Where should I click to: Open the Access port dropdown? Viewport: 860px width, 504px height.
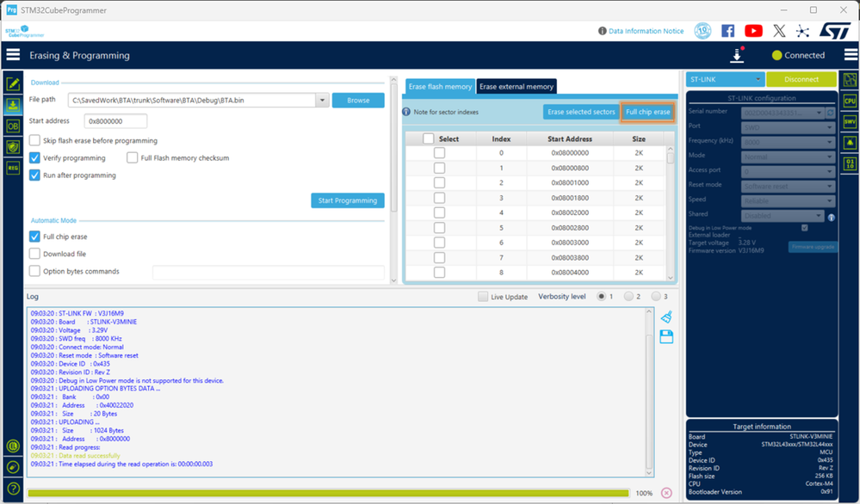tap(788, 171)
